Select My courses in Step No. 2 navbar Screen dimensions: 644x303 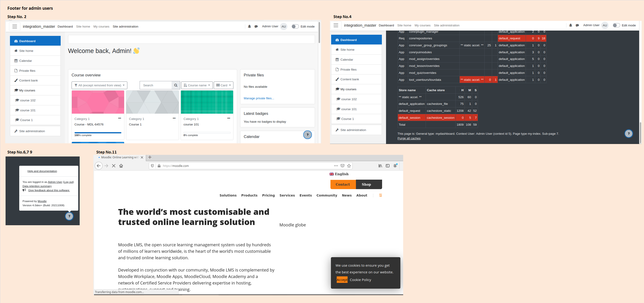(x=101, y=26)
